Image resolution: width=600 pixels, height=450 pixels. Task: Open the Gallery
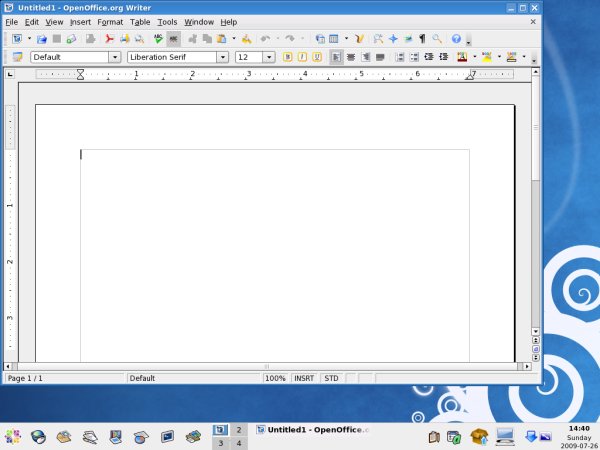408,39
